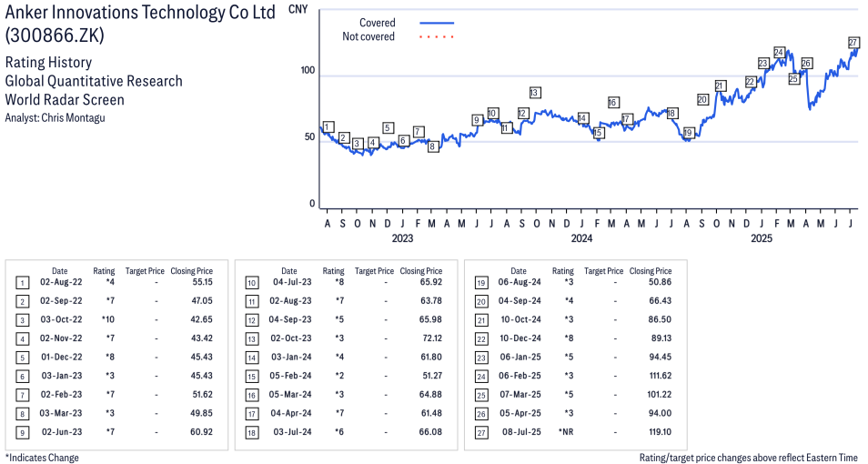This screenshot has width=868, height=464.
Task: Select the closing price 119.10
Action: (660, 432)
